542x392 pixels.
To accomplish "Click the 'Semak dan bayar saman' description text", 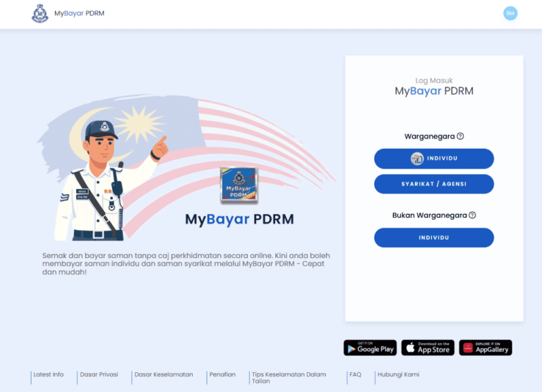I will pyautogui.click(x=186, y=264).
